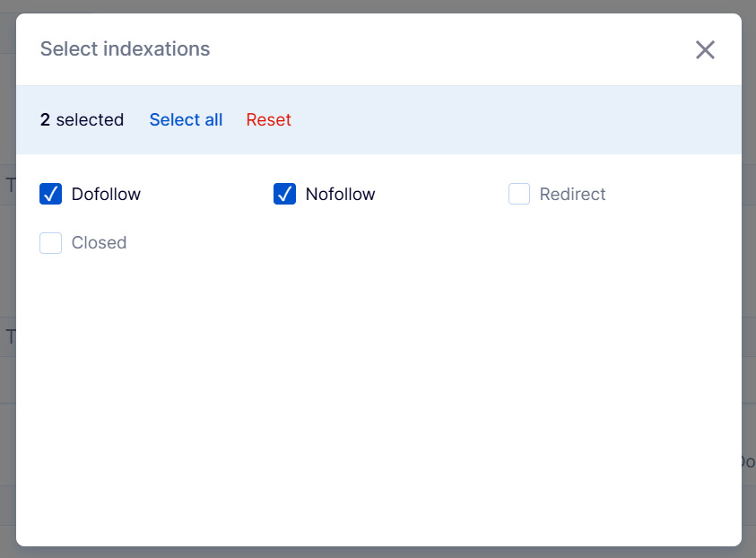Uncheck the Dofollow checkbox
Viewport: 756px width, 558px height.
coord(51,194)
